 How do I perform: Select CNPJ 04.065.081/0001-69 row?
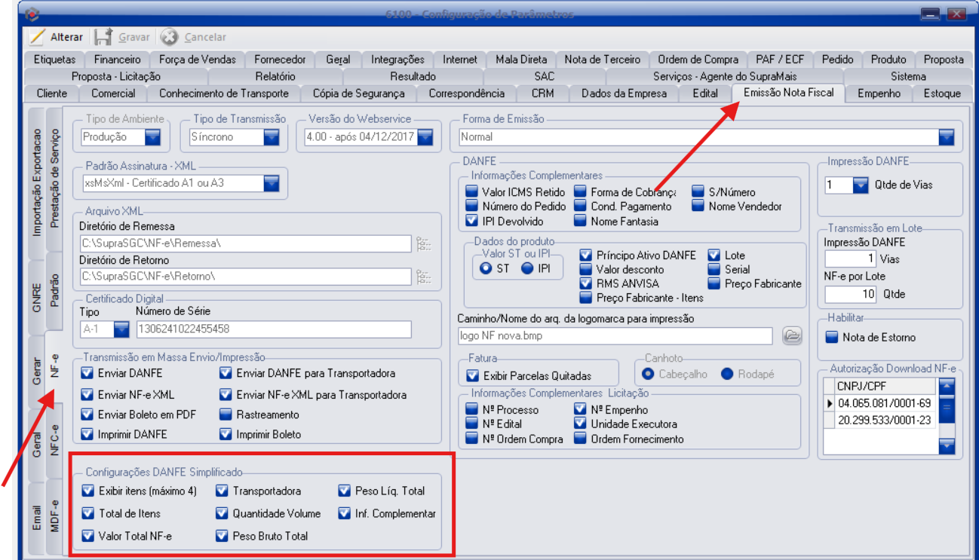tap(883, 403)
